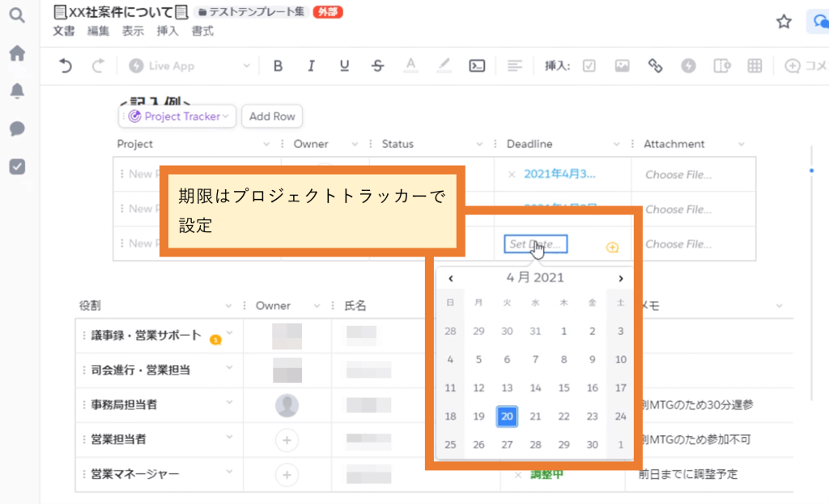
Task: Go to next month in calendar
Action: tap(621, 278)
